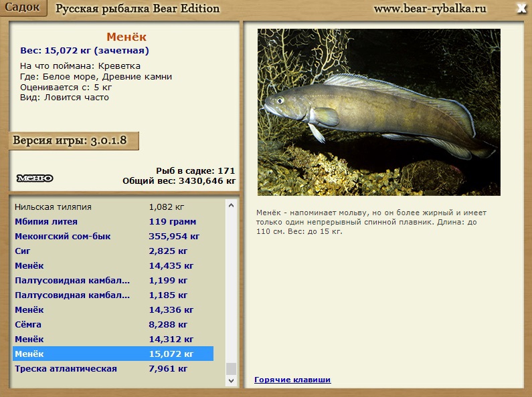Select the Менёк 14,435 кг row

tap(113, 265)
